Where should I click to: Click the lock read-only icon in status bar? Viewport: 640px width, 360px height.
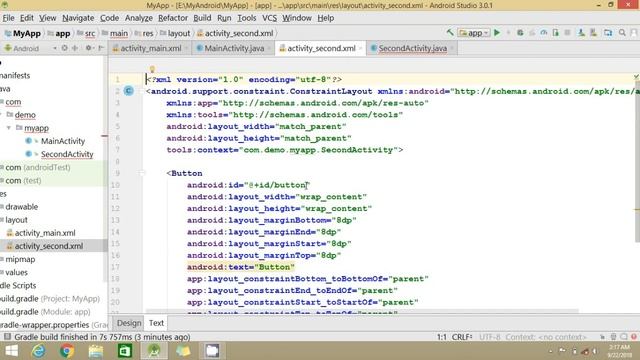click(602, 337)
